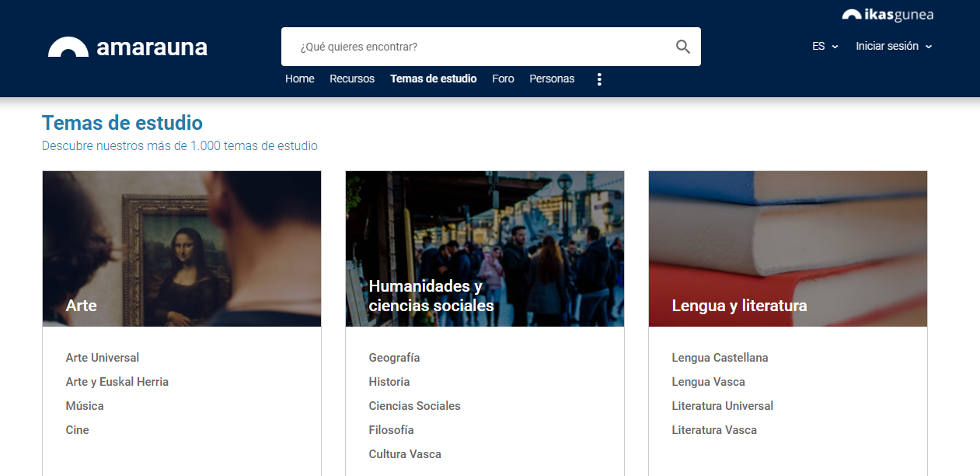
Task: Click the amarauna logo
Action: pos(128,47)
